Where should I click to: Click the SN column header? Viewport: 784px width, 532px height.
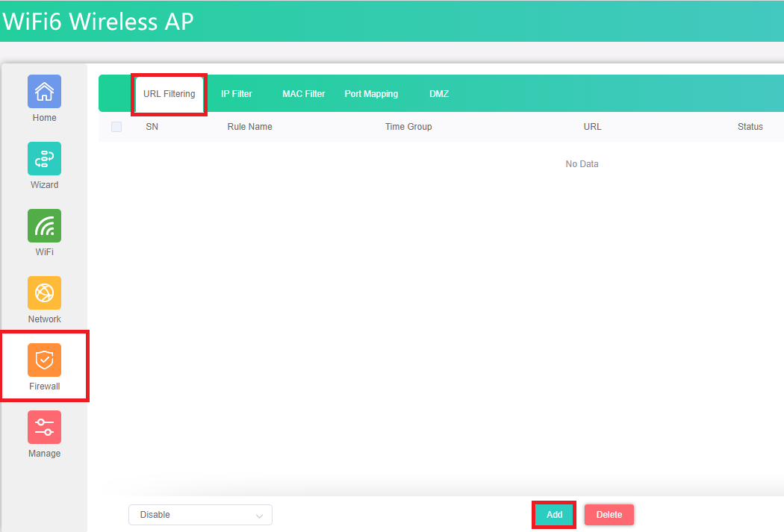[152, 127]
